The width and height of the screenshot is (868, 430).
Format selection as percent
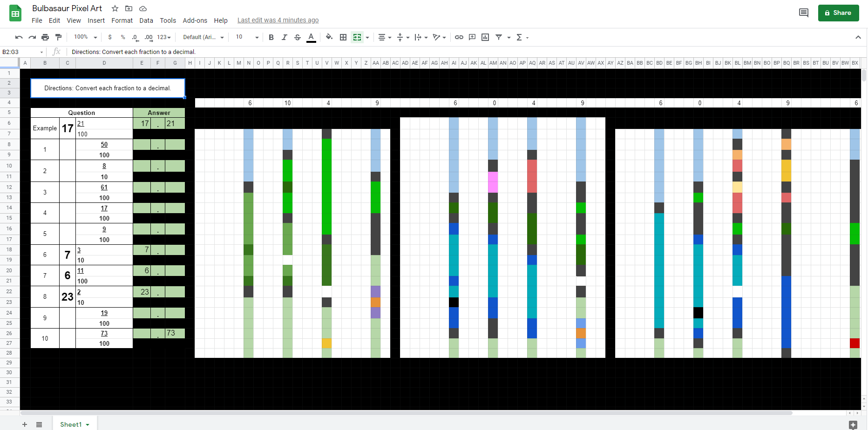(123, 37)
